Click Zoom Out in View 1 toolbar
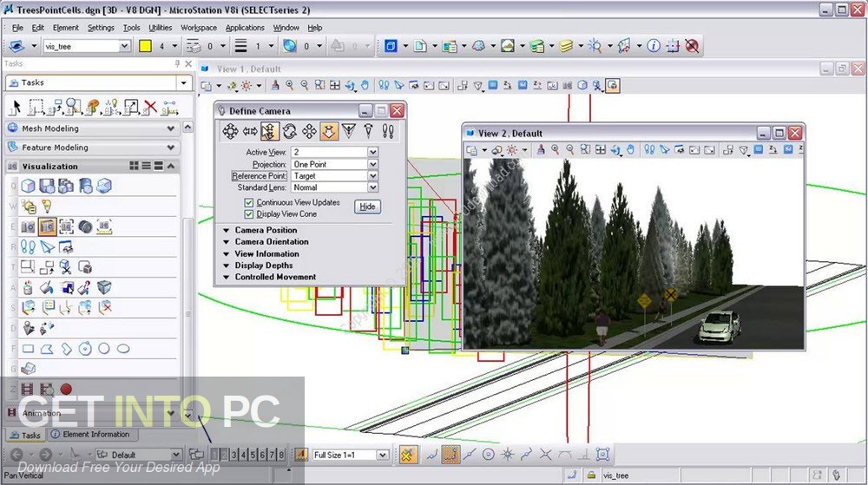This screenshot has width=868, height=485. (305, 85)
